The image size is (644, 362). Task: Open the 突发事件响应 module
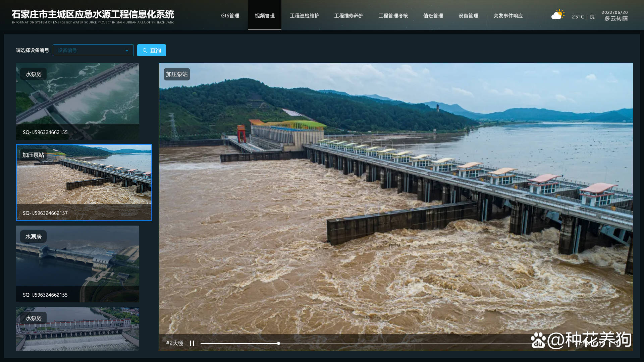(508, 15)
